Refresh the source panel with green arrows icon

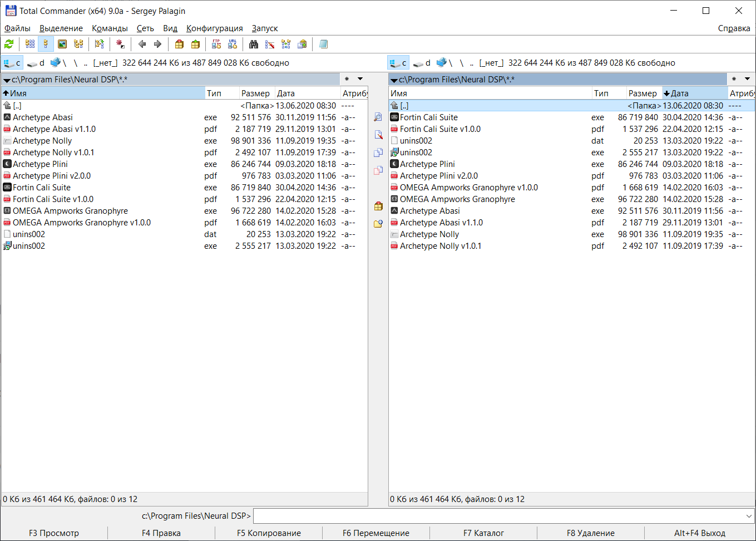click(9, 44)
